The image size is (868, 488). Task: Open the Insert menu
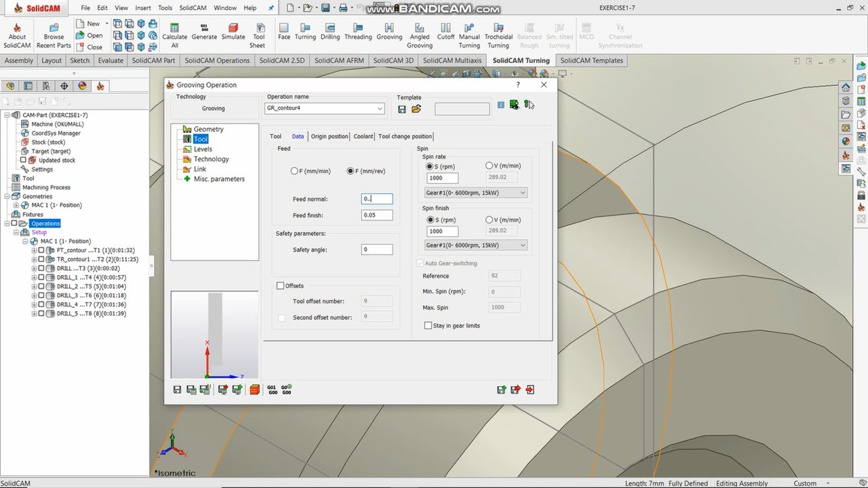143,8
